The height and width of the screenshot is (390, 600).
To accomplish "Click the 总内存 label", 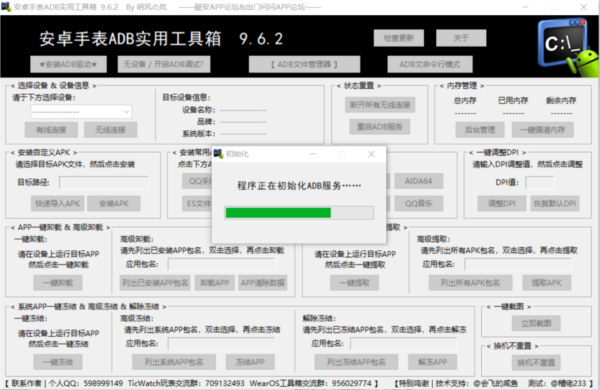I will (x=465, y=101).
